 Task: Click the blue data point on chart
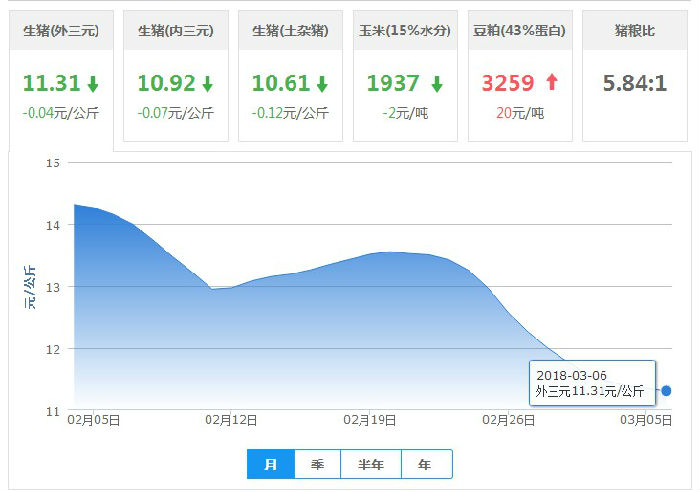click(666, 390)
